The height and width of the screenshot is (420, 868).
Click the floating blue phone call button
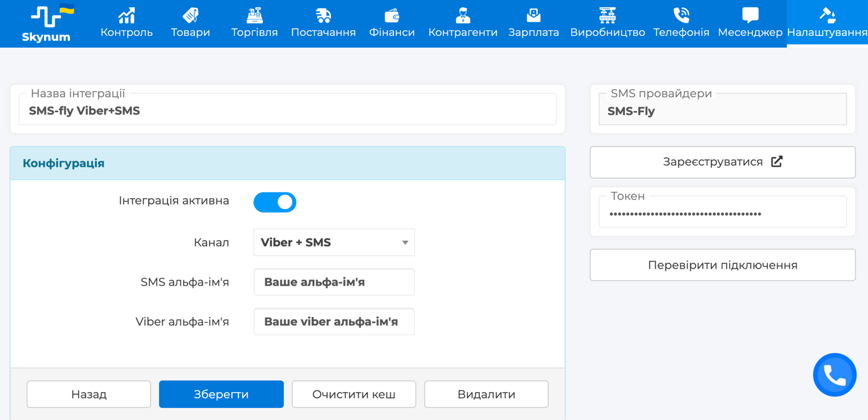[x=834, y=375]
